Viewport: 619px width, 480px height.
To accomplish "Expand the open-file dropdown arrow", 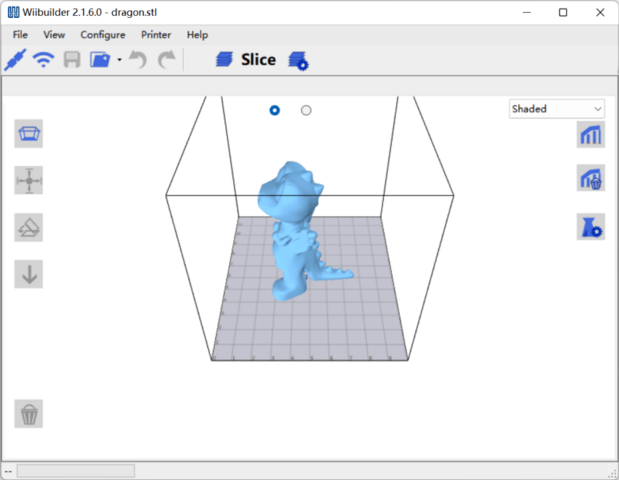I will 119,60.
